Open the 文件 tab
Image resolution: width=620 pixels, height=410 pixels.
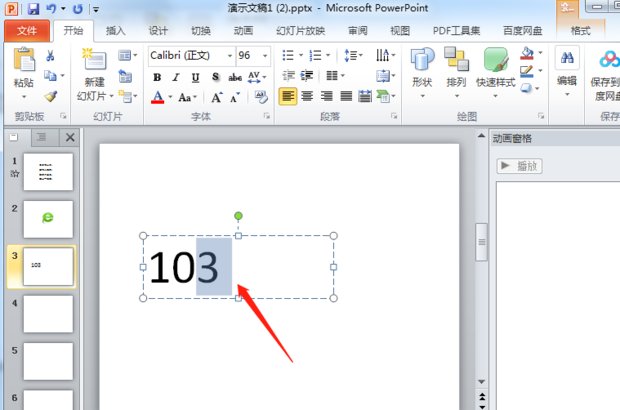pos(27,31)
